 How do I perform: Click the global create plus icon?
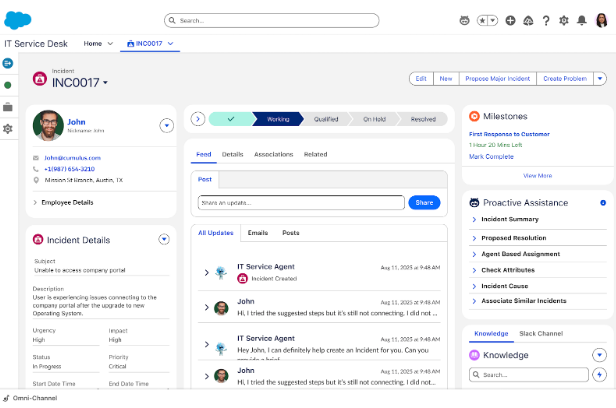click(510, 20)
